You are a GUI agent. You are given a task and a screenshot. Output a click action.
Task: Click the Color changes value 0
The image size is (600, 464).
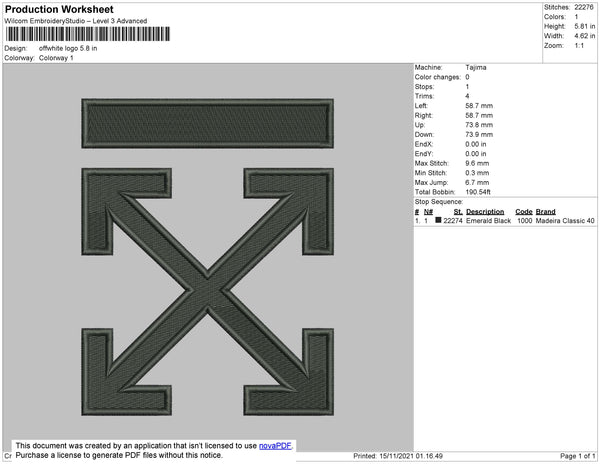(x=467, y=77)
